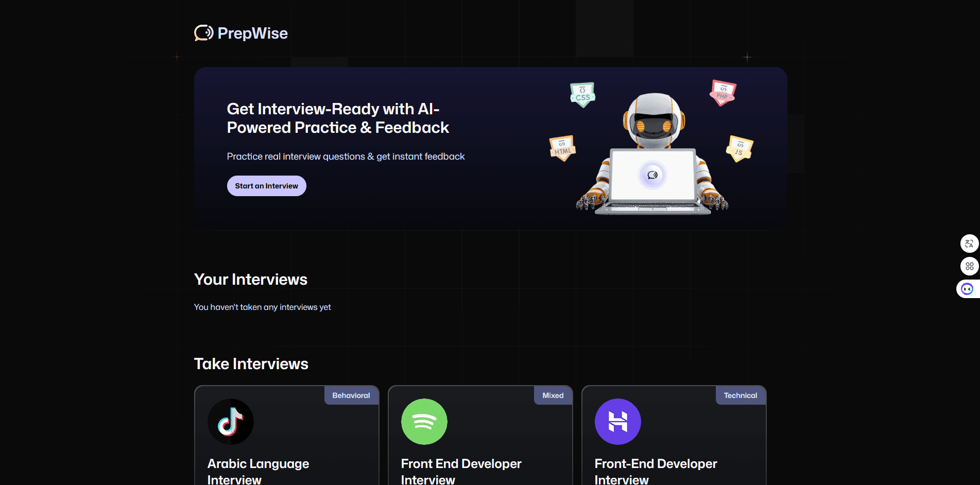Open the translate tool on the right edge
This screenshot has width=980, height=485.
(970, 244)
